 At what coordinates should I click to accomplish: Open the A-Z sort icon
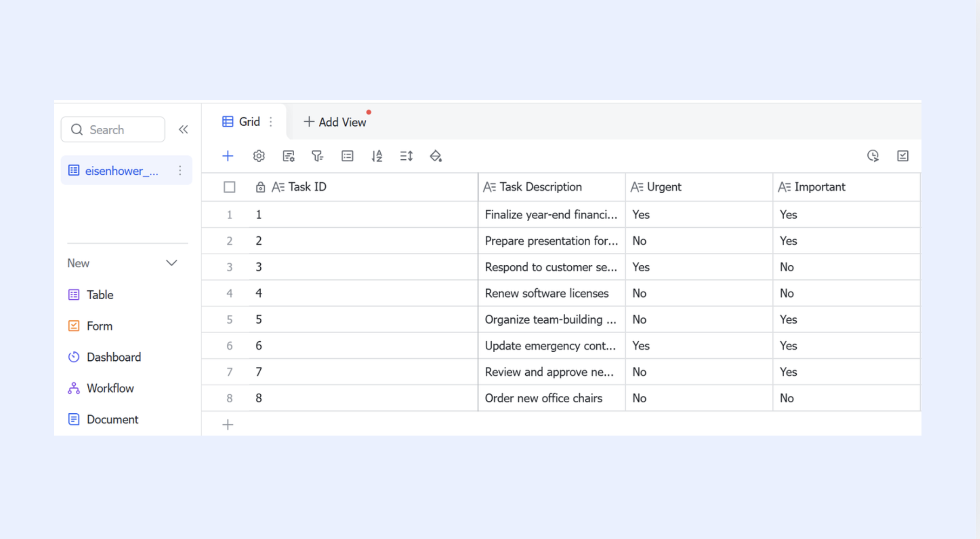click(x=377, y=156)
